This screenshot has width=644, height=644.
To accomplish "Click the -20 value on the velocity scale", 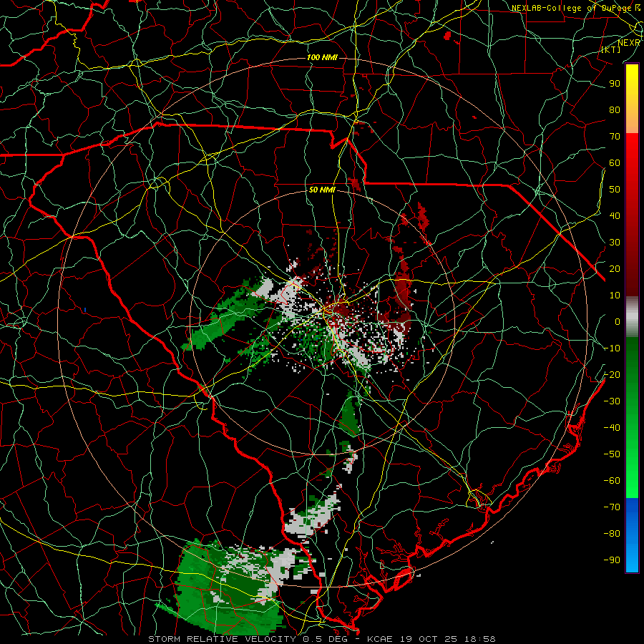I will (612, 374).
